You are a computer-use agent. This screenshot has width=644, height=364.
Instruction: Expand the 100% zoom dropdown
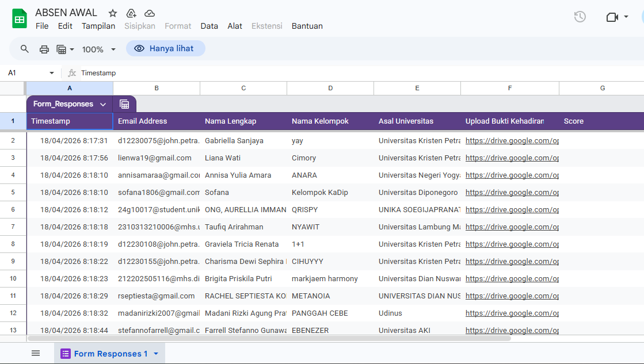pos(113,49)
